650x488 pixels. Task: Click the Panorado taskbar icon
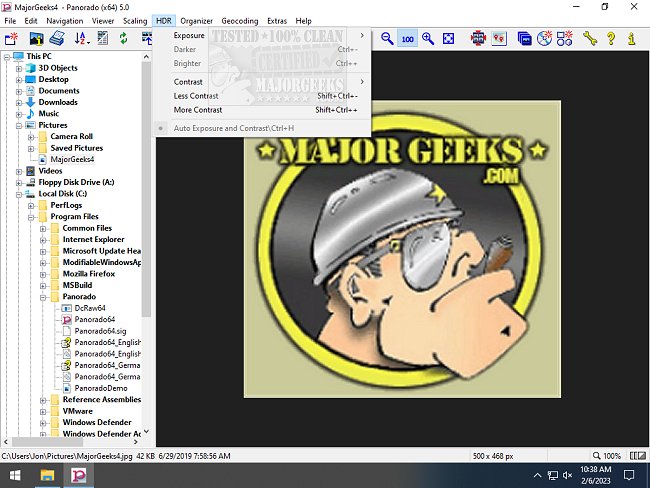(x=79, y=475)
